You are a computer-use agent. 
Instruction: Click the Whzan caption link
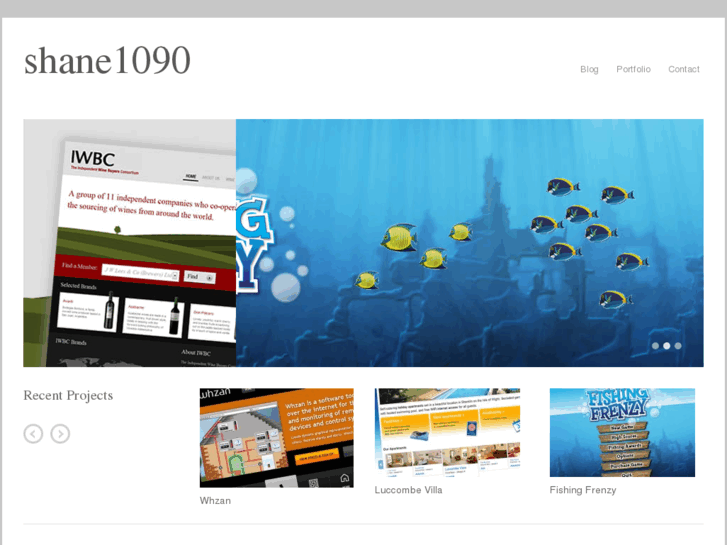coord(215,500)
